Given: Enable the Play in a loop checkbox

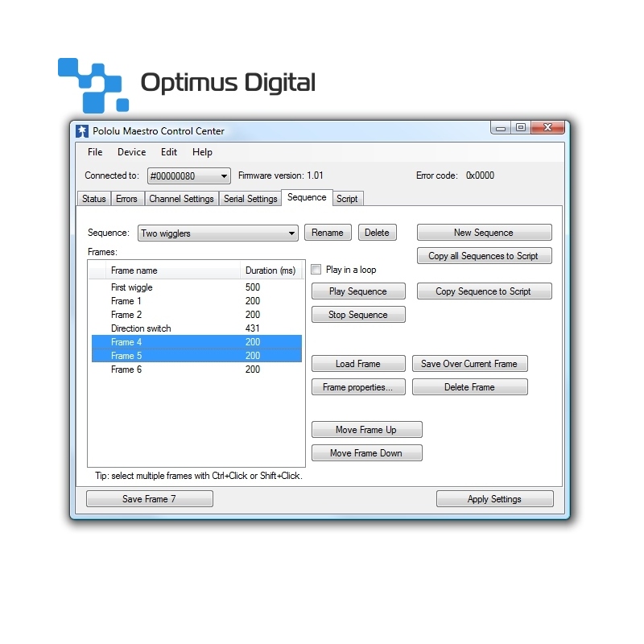Looking at the screenshot, I should 316,270.
